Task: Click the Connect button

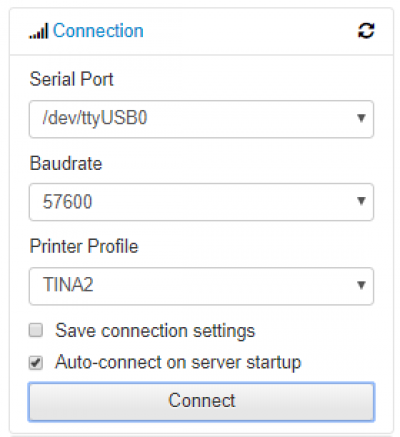Action: click(x=201, y=402)
